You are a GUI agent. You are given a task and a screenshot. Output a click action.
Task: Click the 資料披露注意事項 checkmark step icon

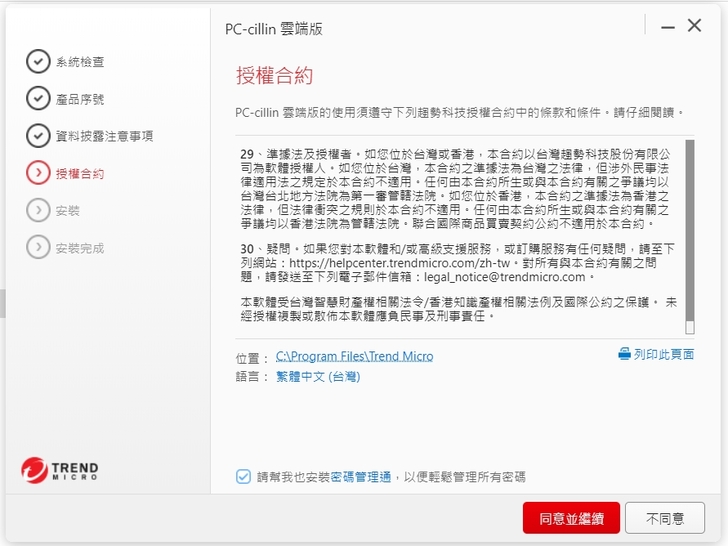[x=38, y=136]
